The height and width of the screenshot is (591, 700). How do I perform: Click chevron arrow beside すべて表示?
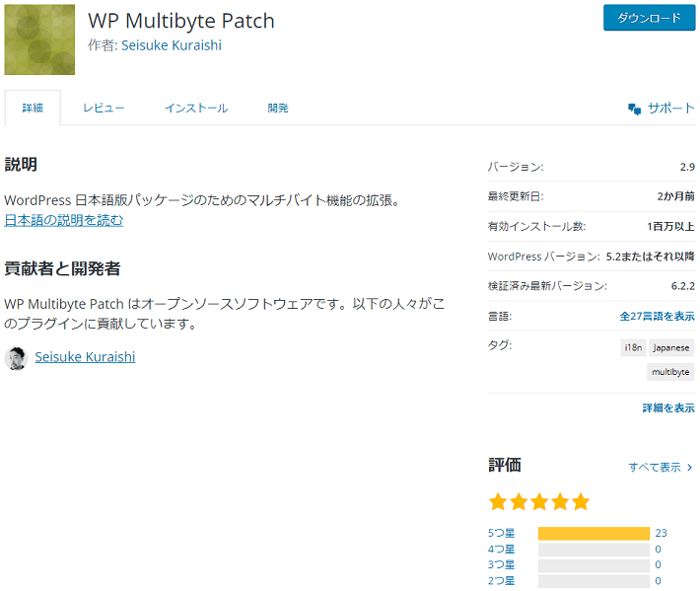coord(690,468)
